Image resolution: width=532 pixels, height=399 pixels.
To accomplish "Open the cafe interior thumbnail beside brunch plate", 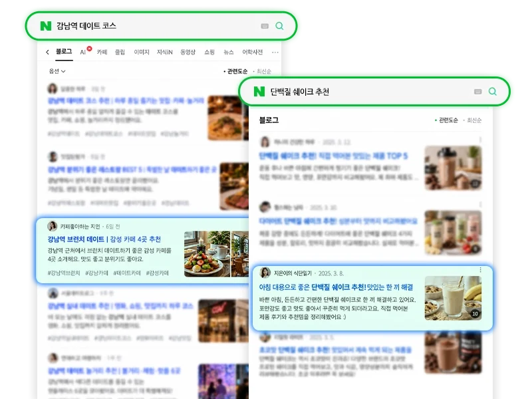I will [x=240, y=254].
